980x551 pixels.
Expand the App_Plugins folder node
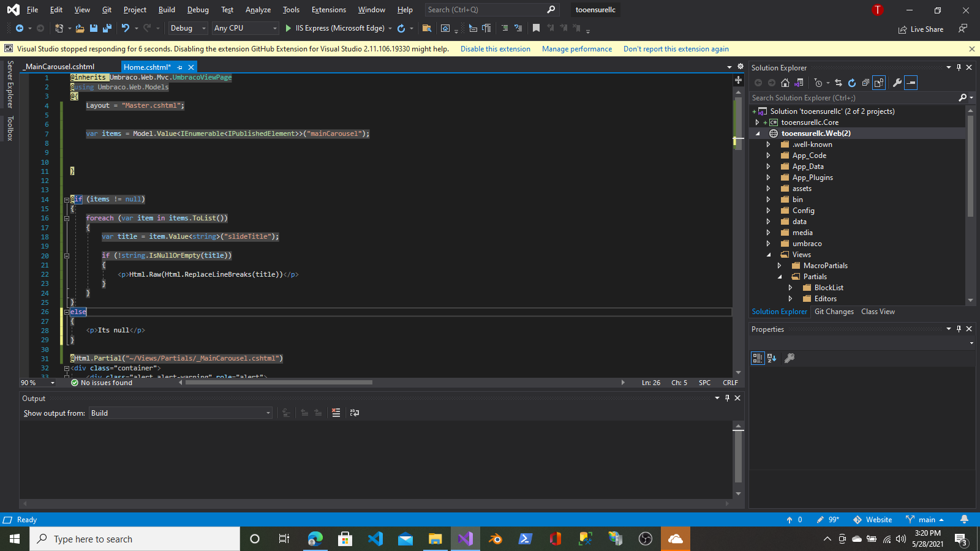click(768, 178)
